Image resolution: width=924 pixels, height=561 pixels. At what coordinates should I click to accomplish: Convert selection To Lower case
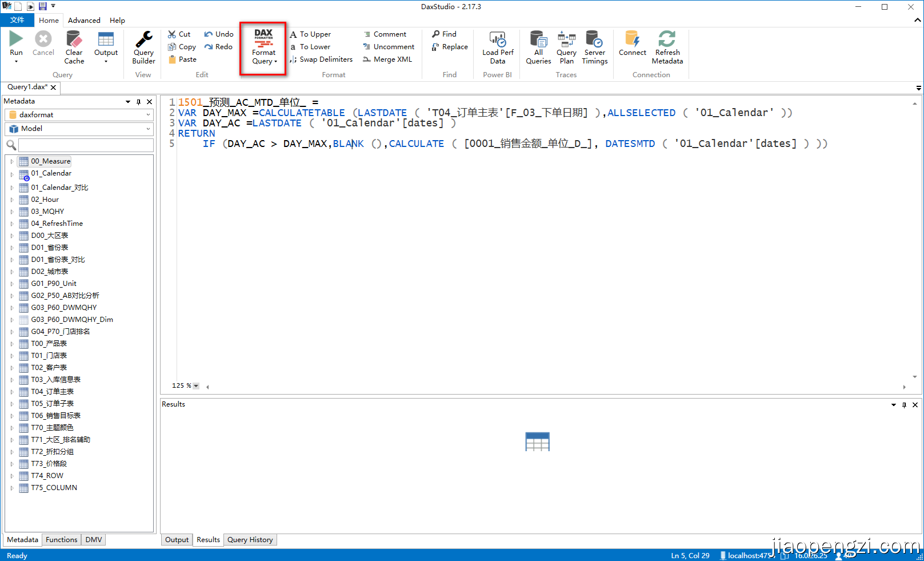point(310,47)
